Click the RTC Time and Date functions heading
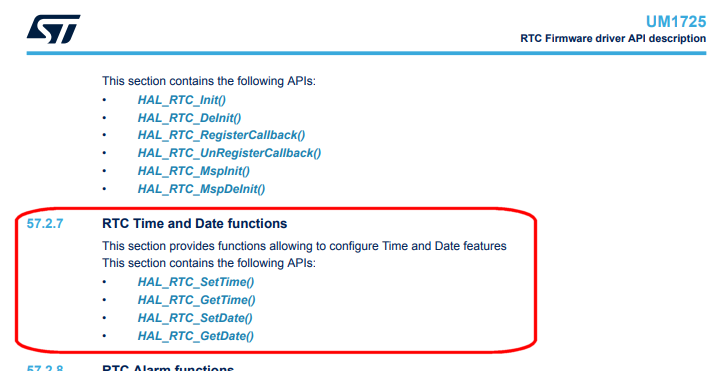716x371 pixels. [195, 223]
